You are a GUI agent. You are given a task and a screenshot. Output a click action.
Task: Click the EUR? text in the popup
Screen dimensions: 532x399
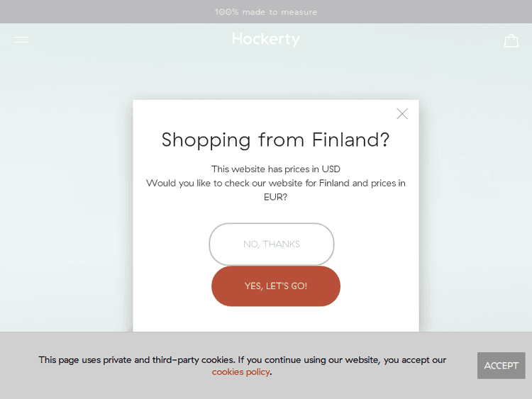click(275, 197)
